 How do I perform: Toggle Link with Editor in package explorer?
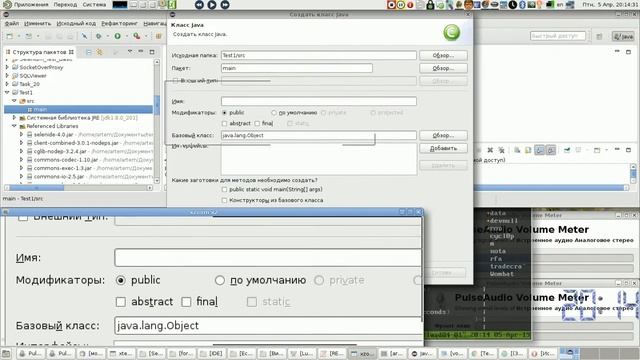tap(99, 52)
